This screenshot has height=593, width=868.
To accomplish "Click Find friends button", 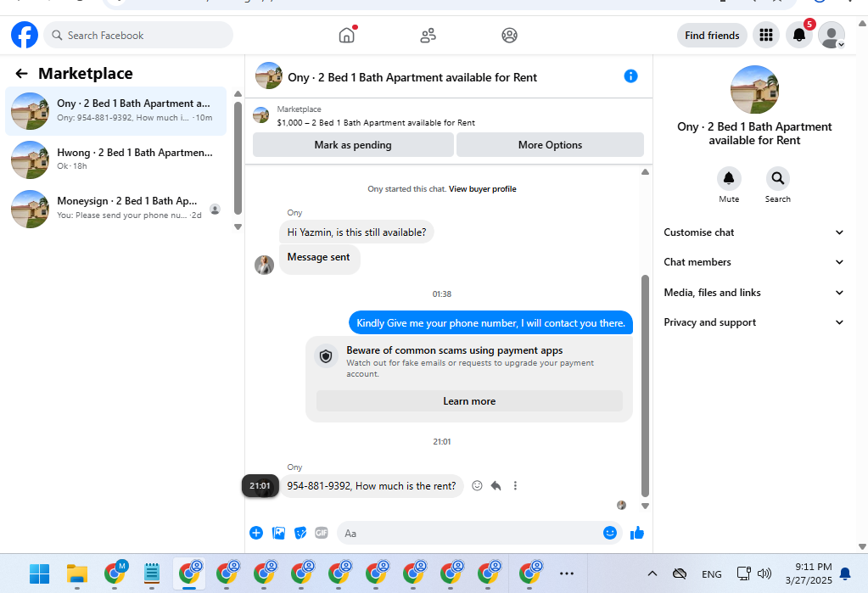I will tap(712, 36).
